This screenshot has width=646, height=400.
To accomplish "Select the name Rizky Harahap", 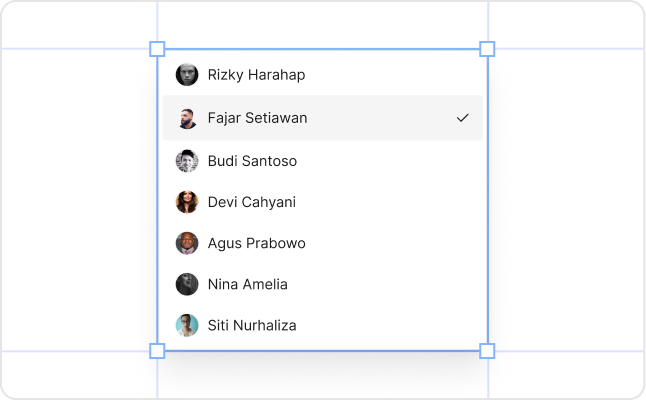I will [x=256, y=75].
